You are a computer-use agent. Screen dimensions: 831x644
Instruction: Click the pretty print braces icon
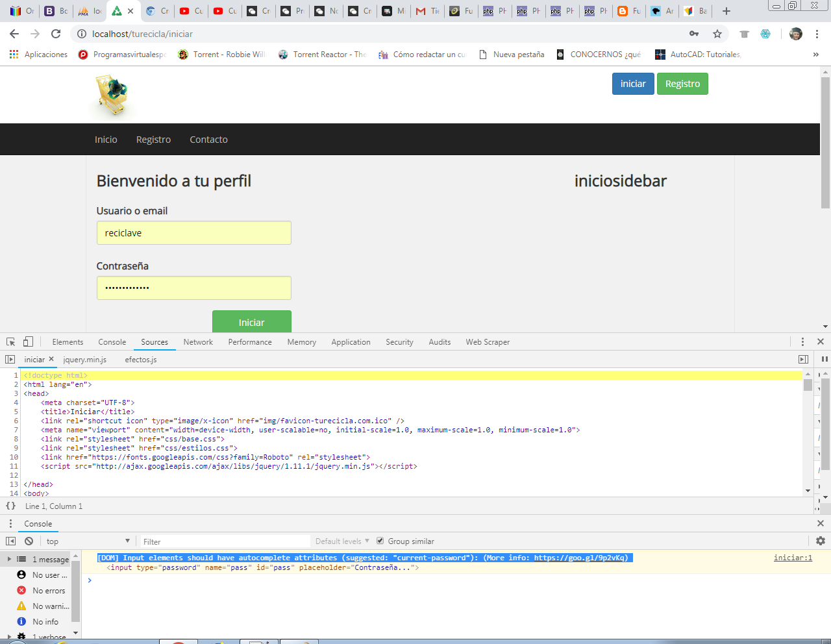coord(10,506)
